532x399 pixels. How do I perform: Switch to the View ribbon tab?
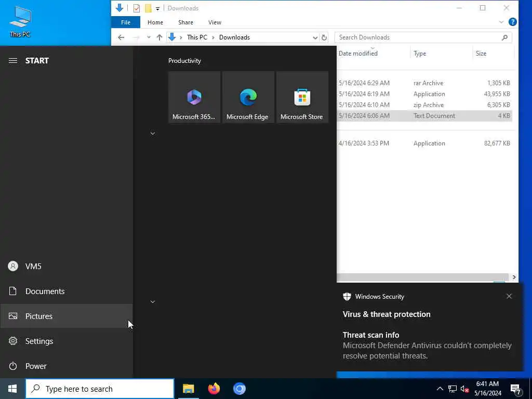(x=215, y=22)
